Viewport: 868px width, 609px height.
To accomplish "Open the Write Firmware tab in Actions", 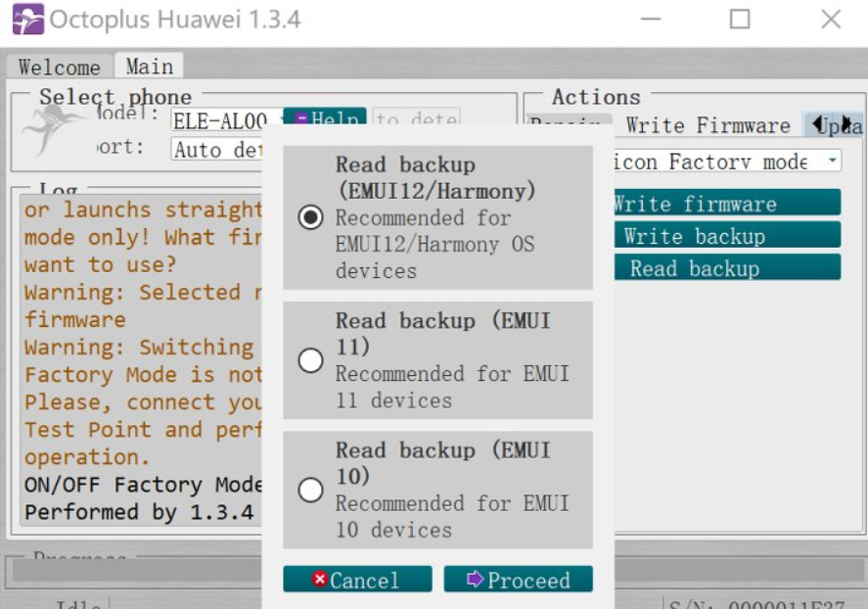I will pyautogui.click(x=708, y=125).
